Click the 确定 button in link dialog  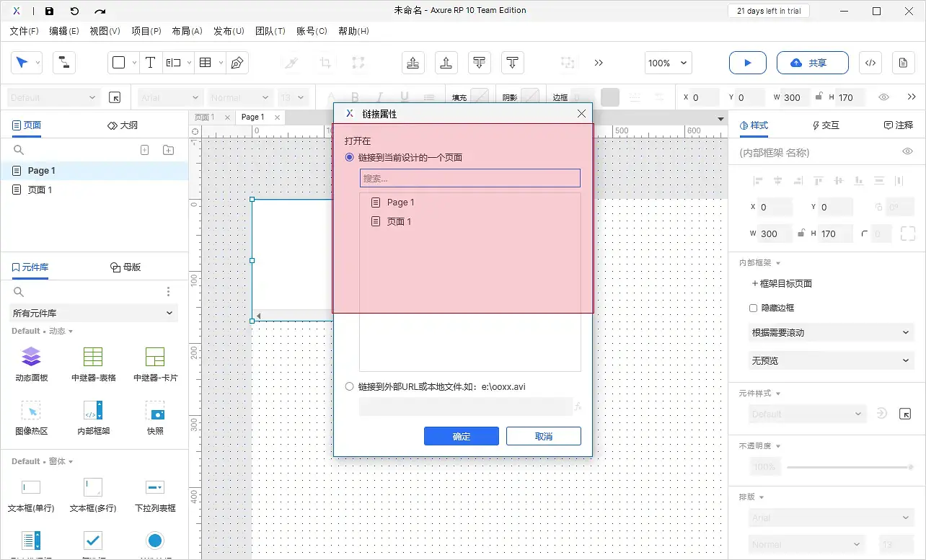[x=461, y=436]
